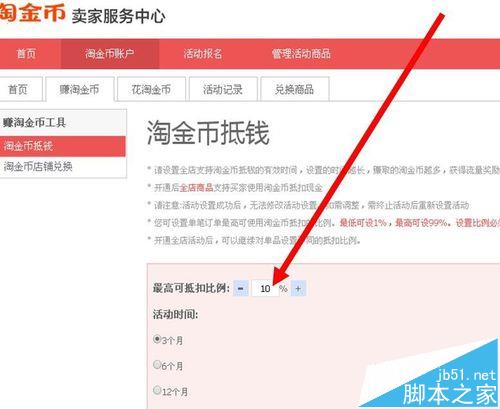Click the minus stepper for 最高可抵扣比例
Screen dimensions: 500x409
[x=241, y=288]
